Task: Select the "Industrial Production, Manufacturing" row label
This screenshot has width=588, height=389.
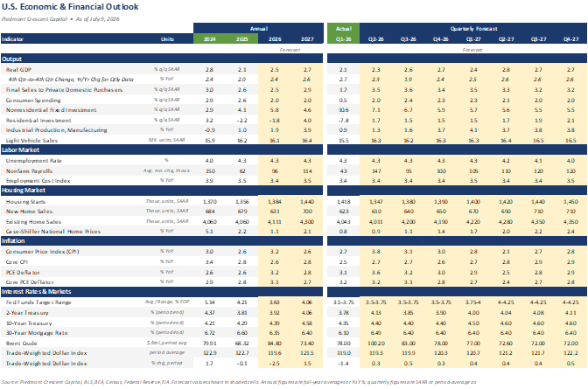Action: (56, 130)
